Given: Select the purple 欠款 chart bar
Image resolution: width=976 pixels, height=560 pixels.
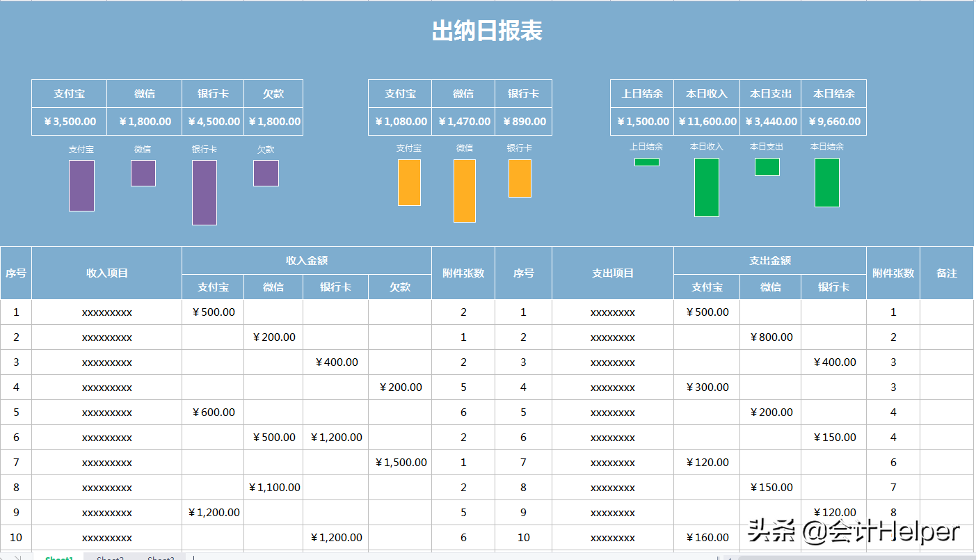Looking at the screenshot, I should pos(266,174).
